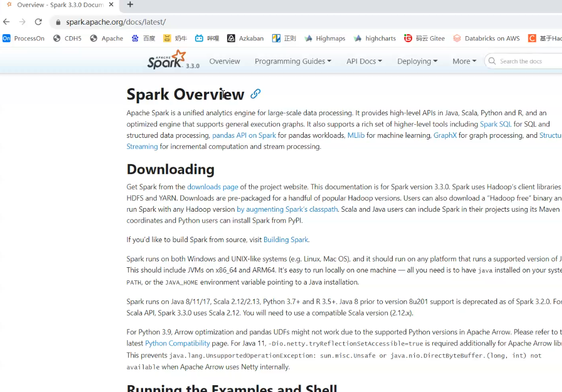
Task: Click the Downloading heading
Action: (x=170, y=169)
